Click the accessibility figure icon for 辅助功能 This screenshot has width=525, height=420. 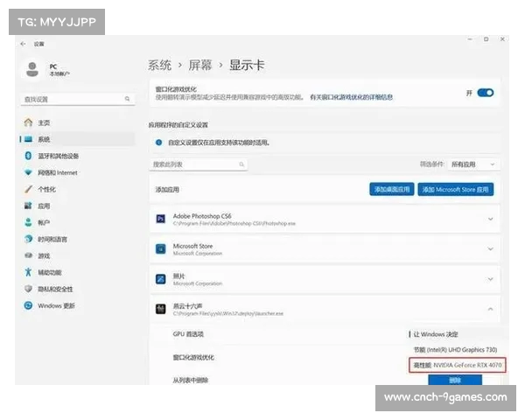coord(29,272)
